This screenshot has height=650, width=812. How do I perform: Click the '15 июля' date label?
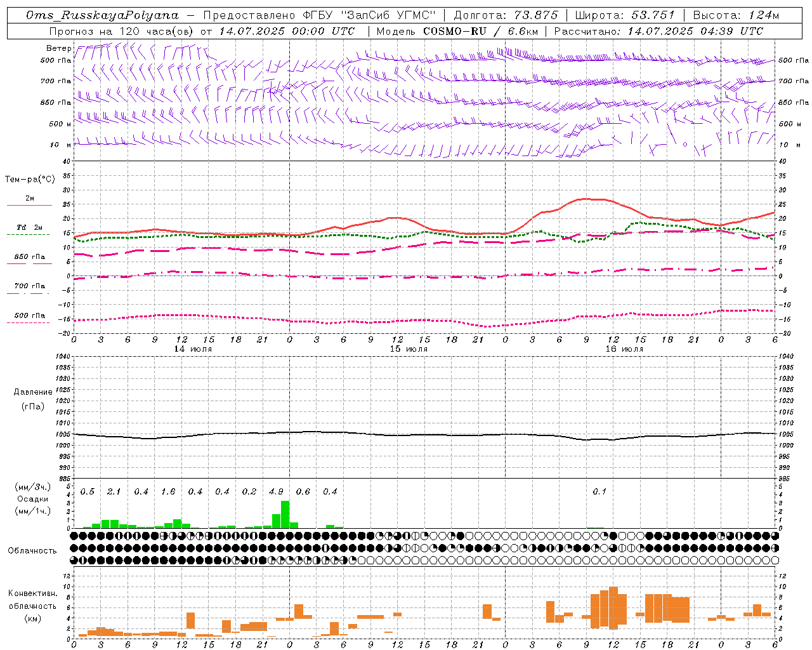click(409, 349)
